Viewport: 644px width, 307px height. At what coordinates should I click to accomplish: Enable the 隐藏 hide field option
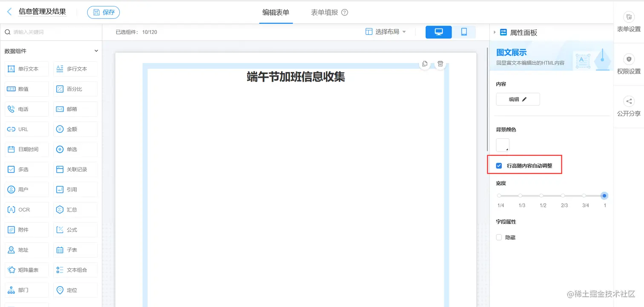(x=498, y=237)
